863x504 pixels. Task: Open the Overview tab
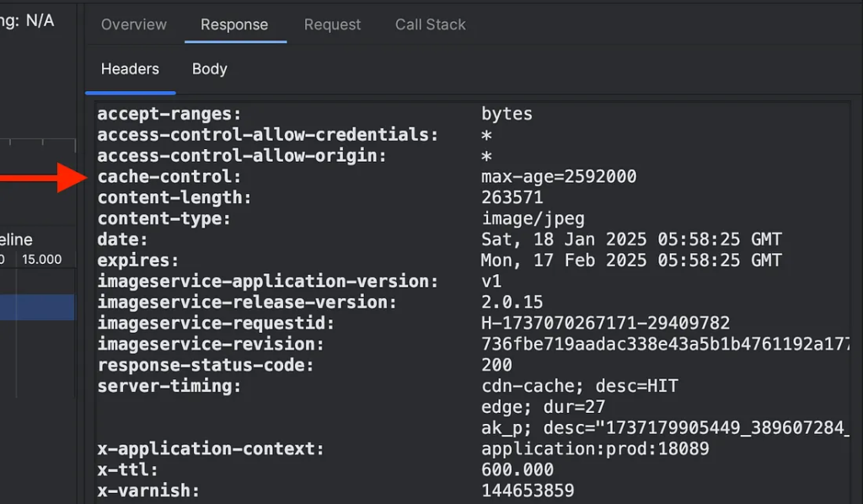pos(134,25)
